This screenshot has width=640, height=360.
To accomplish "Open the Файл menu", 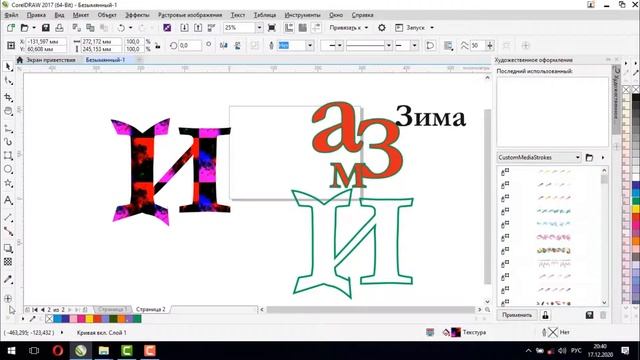I will 11,15.
